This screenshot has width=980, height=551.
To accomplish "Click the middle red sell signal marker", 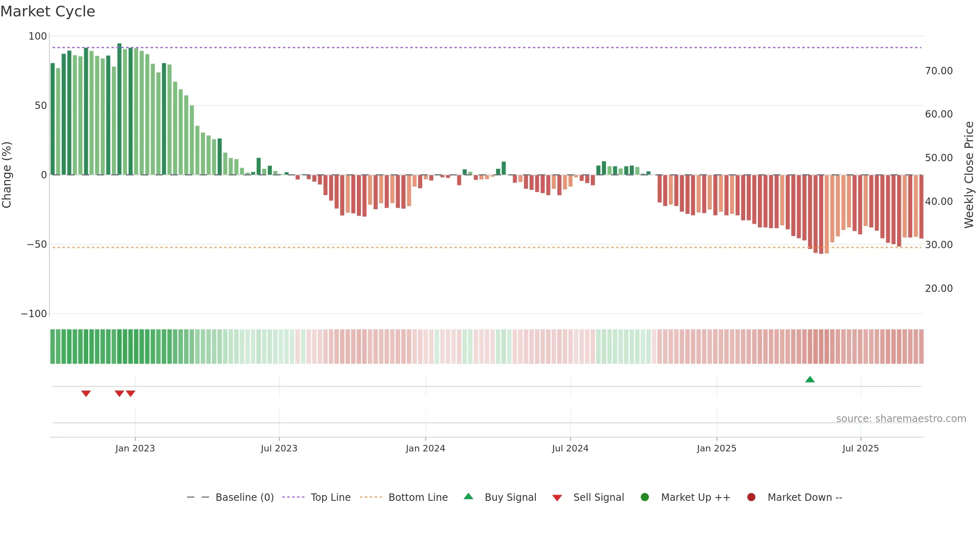I will pos(119,393).
